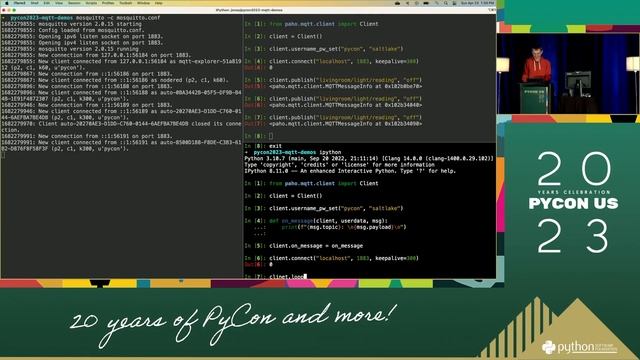
Task: Open the Shell menu
Action: coord(35,3)
